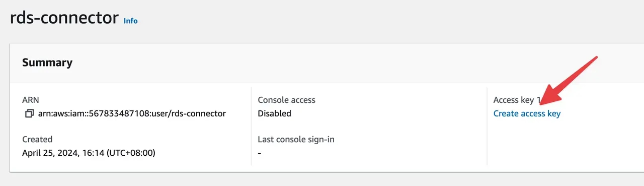Click the divider left of Access key 1
644x186 pixels.
coord(487,126)
